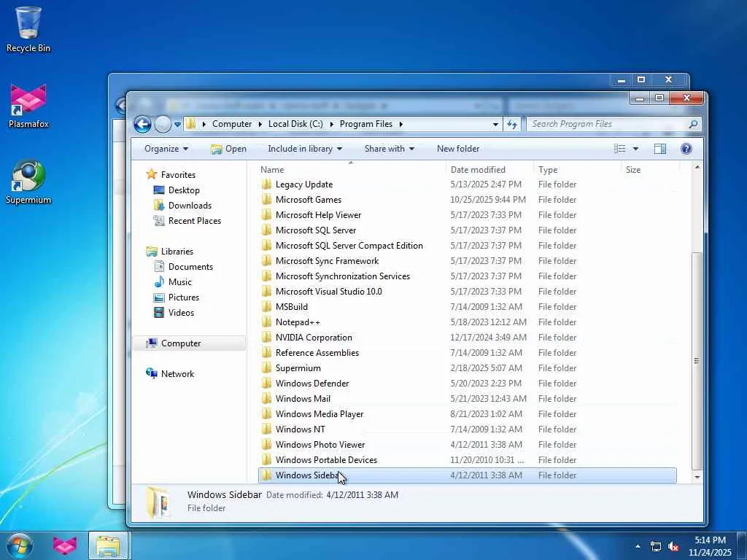Expand the arrow after Computer breadcrumb
Viewport: 747px width, 560px height.
(x=260, y=124)
